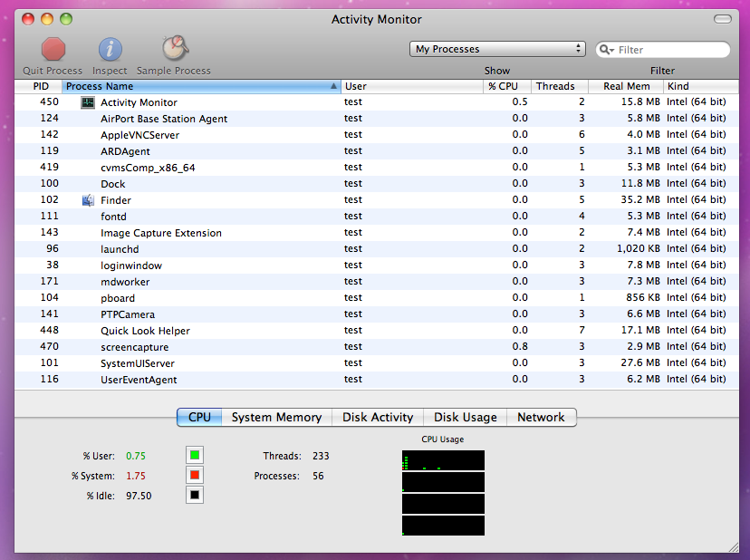Click the 27.6 MB memory value
Screen dimensions: 750x560
tap(640, 362)
